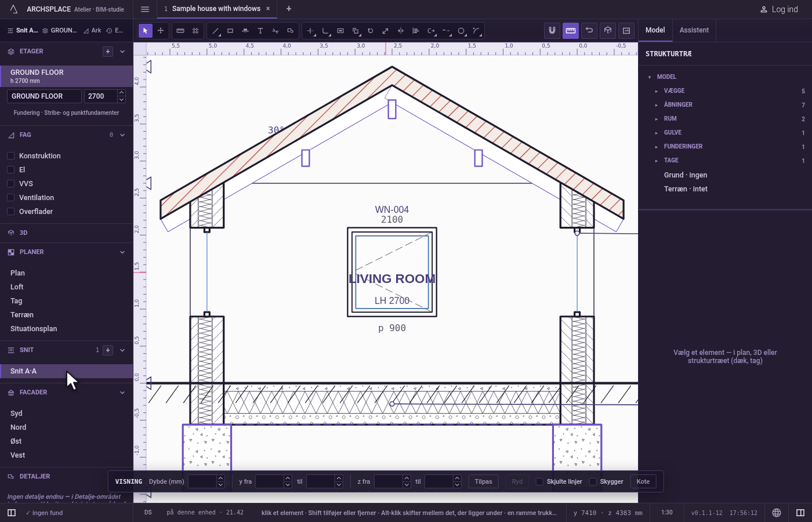Activate the select arrow tool
The height and width of the screenshot is (522, 812).
146,31
